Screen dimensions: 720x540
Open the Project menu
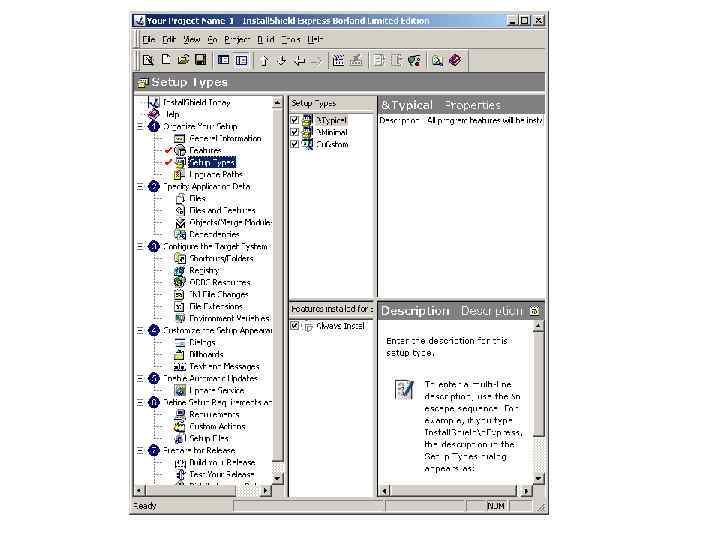tap(237, 39)
